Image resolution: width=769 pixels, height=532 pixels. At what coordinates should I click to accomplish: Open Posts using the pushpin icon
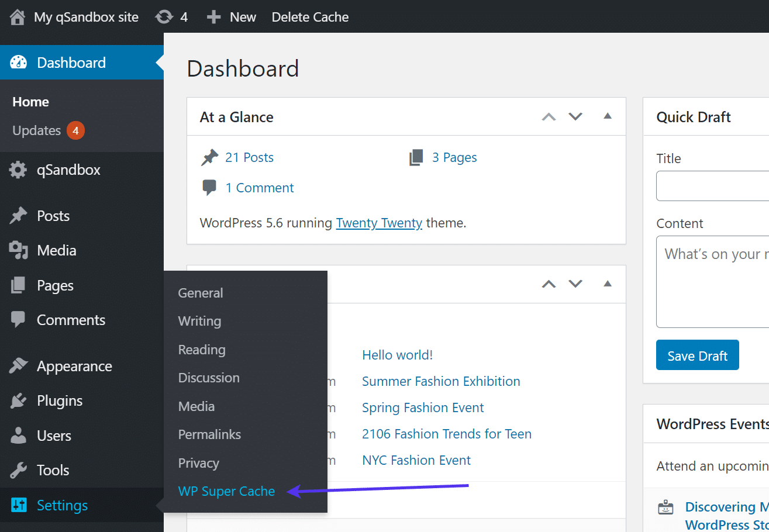(x=19, y=215)
